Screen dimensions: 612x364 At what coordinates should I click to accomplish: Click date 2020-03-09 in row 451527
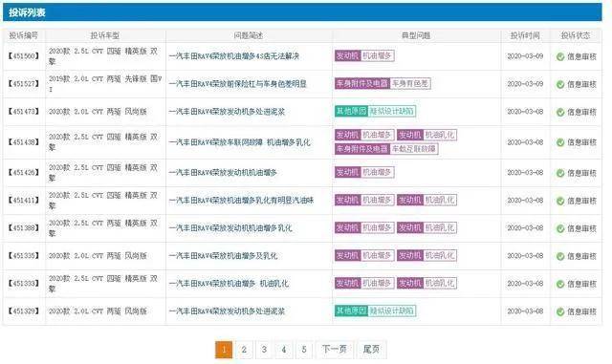(x=525, y=84)
